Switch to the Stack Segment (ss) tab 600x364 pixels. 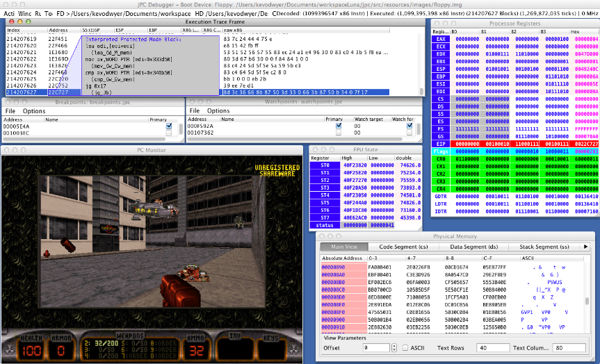pos(544,247)
